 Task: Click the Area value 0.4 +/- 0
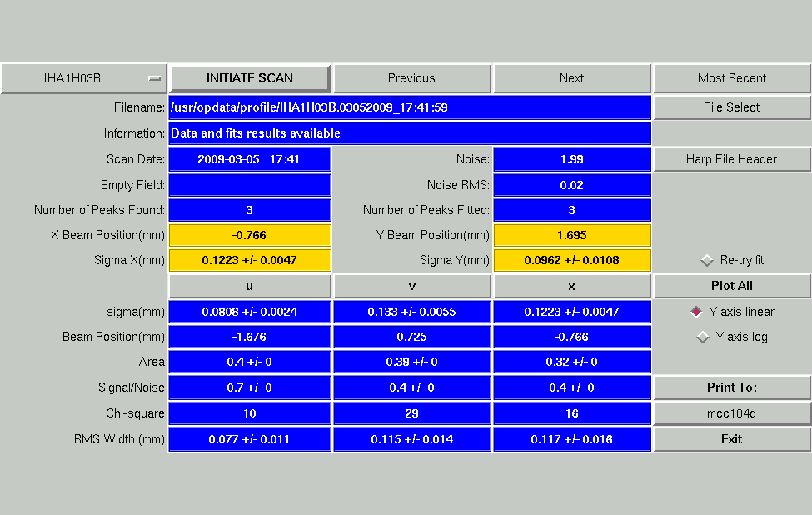[x=250, y=362]
